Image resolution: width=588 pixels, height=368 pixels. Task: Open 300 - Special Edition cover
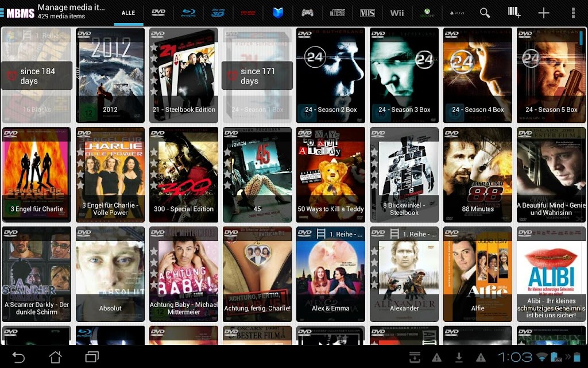pyautogui.click(x=184, y=175)
